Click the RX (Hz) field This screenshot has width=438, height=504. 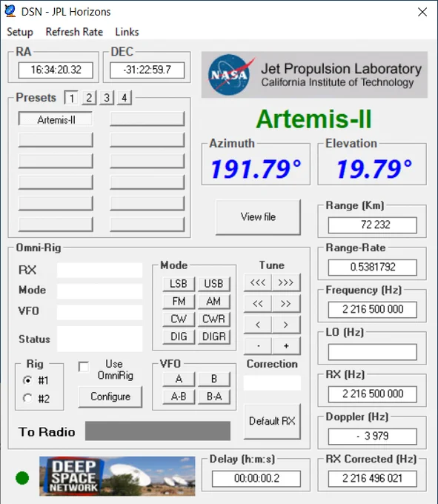point(373,394)
